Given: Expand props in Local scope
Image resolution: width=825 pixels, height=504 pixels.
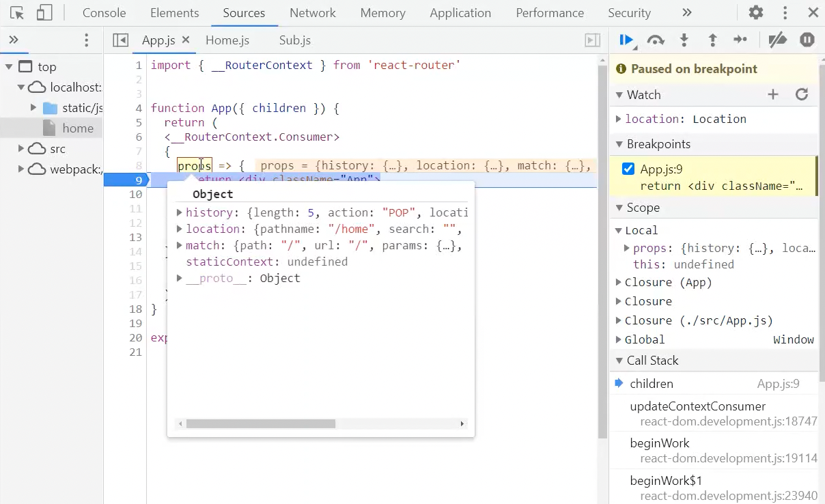Looking at the screenshot, I should pyautogui.click(x=627, y=248).
